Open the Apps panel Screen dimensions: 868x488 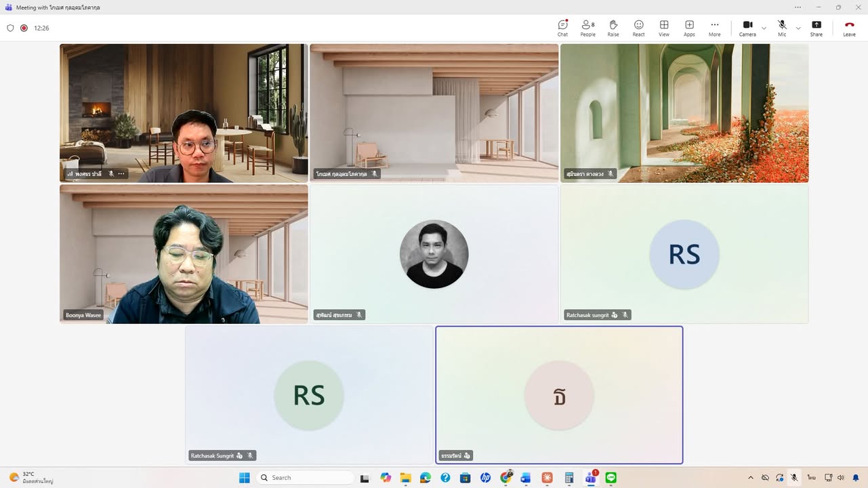tap(689, 28)
